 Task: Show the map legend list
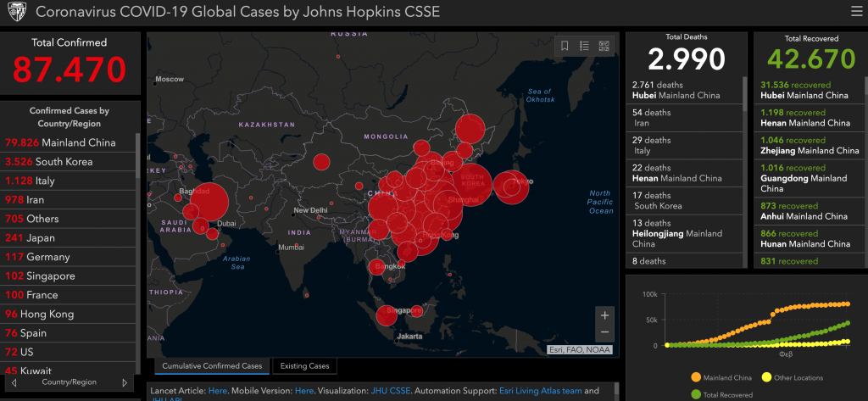point(584,47)
